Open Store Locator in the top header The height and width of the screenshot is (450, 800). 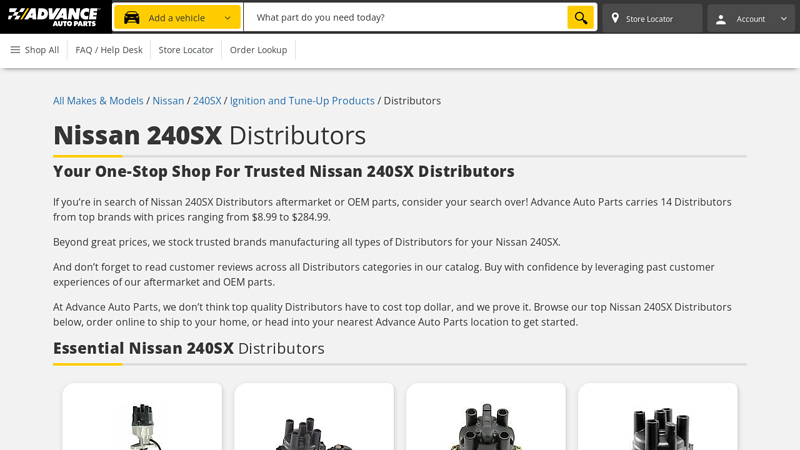[x=652, y=18]
